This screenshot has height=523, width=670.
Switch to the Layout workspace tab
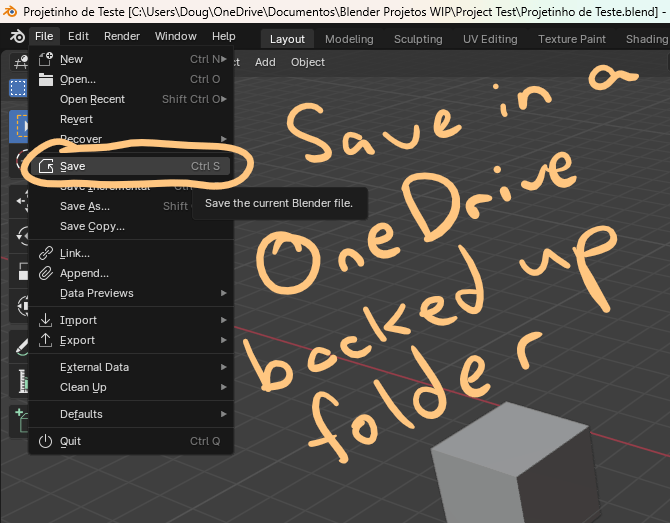click(287, 39)
